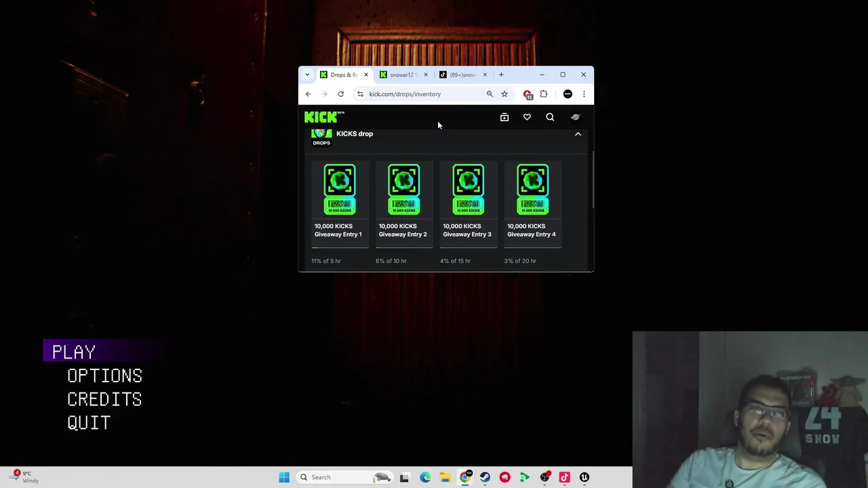
Task: Go back in the Chrome browser
Action: pos(309,94)
